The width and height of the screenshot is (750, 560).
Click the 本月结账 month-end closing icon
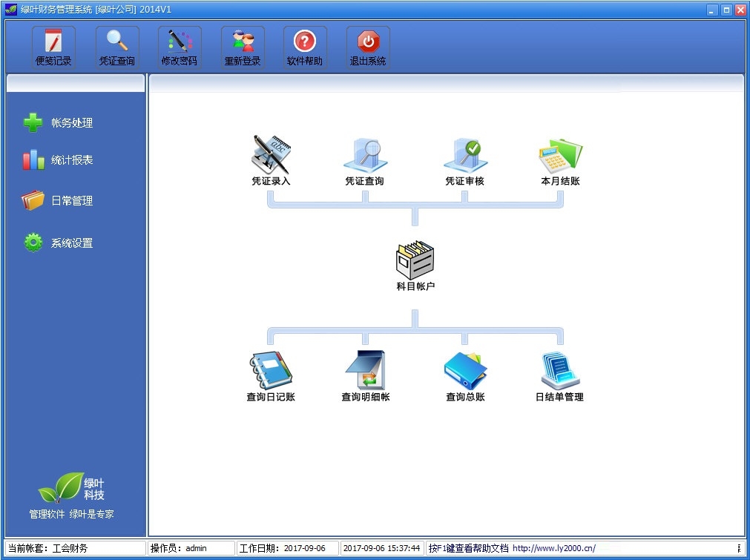pos(561,156)
